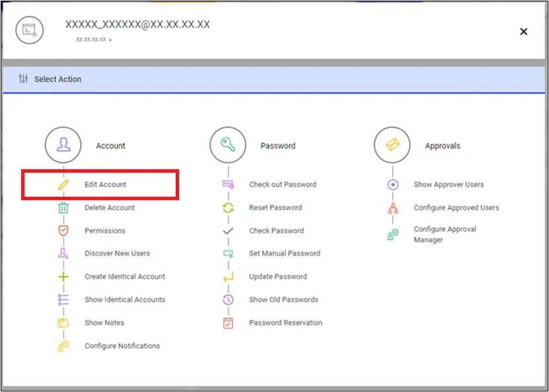Image resolution: width=549 pixels, height=392 pixels.
Task: Click the clock icon for Show Old Passwords
Action: (228, 300)
